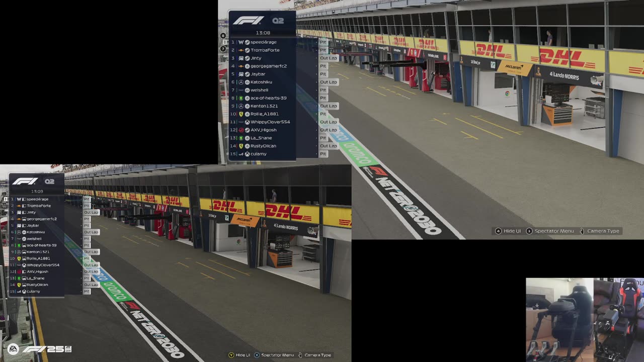Click Xbox icon beside cularny, lower view
Image resolution: width=644 pixels, height=362 pixels.
coord(24,292)
